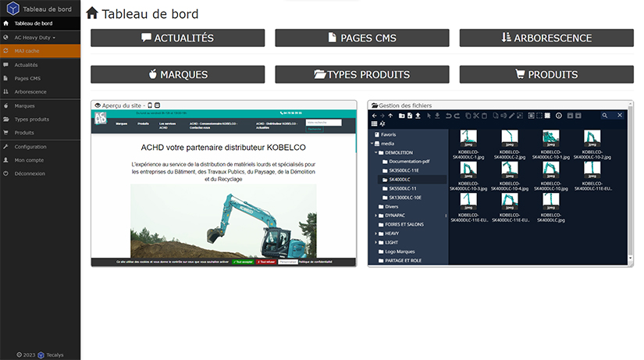The image size is (644, 360).
Task: Go to the parent folder in file manager
Action: [390, 116]
